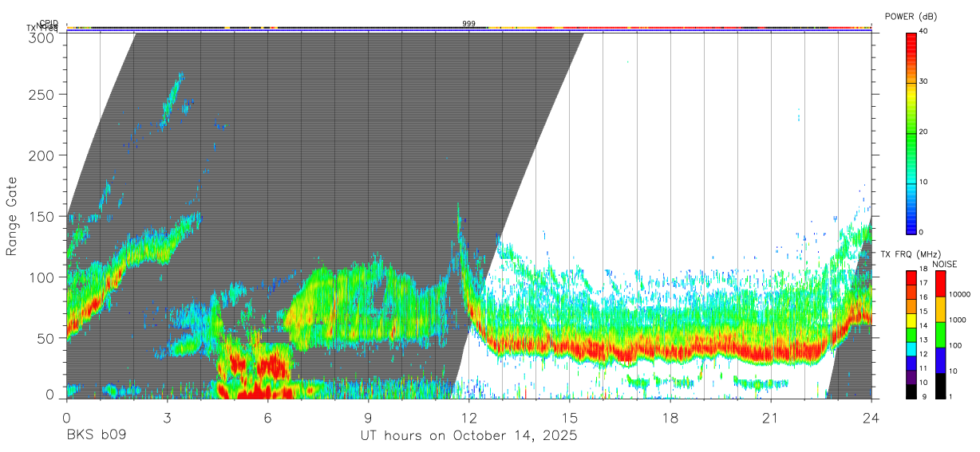Click the 24 tick on the UT hours axis
This screenshot has height=452, width=980.
click(871, 417)
